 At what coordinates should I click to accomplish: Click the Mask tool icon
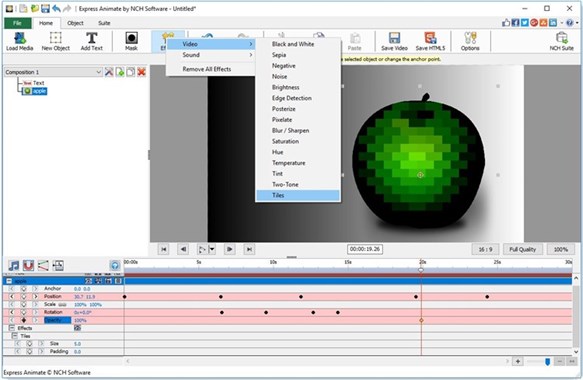[131, 41]
